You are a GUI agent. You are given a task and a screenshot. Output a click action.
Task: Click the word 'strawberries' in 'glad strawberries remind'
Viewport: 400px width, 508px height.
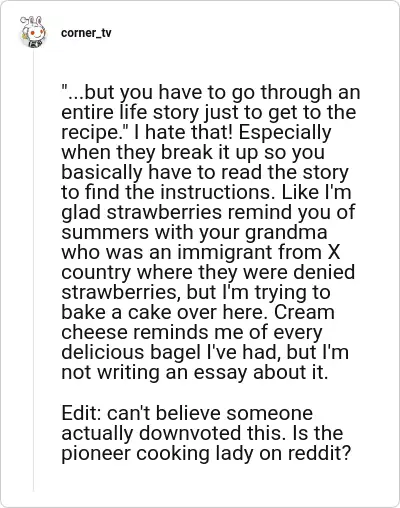(x=164, y=212)
